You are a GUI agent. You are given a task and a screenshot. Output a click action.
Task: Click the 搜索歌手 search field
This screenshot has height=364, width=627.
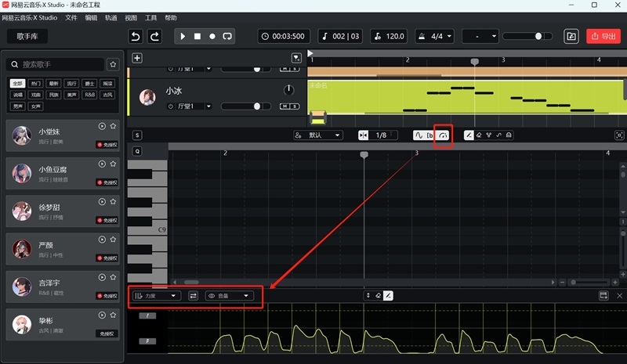pyautogui.click(x=55, y=64)
